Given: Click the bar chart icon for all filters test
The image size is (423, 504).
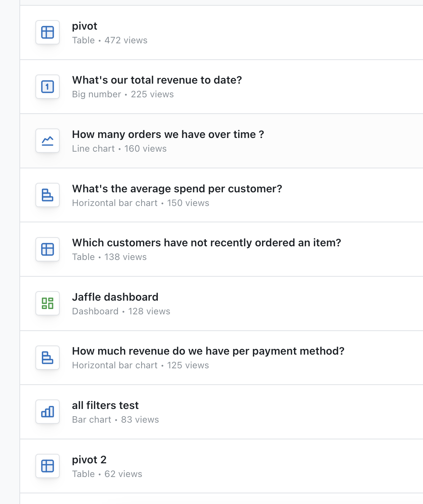Looking at the screenshot, I should click(48, 412).
